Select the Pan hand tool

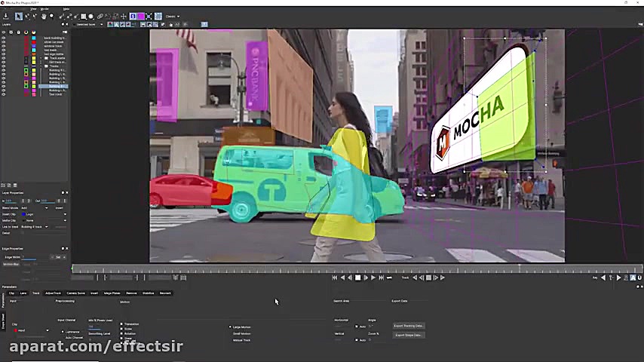tap(44, 17)
